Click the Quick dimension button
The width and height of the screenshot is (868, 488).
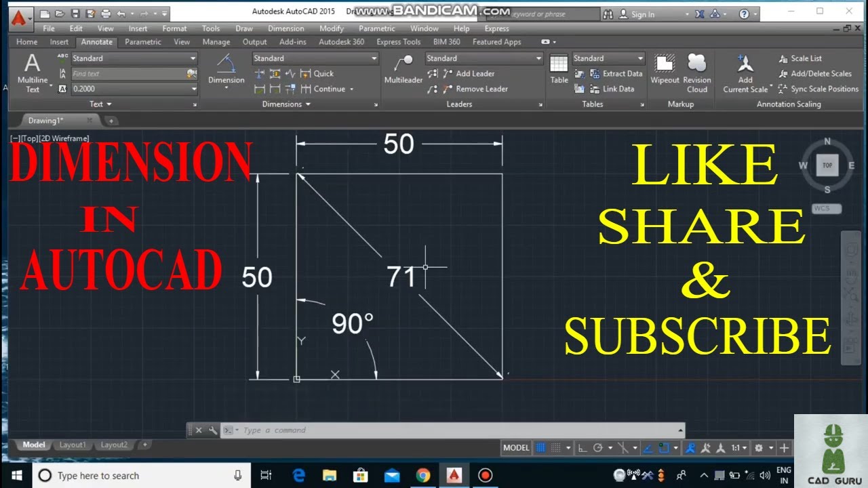317,73
